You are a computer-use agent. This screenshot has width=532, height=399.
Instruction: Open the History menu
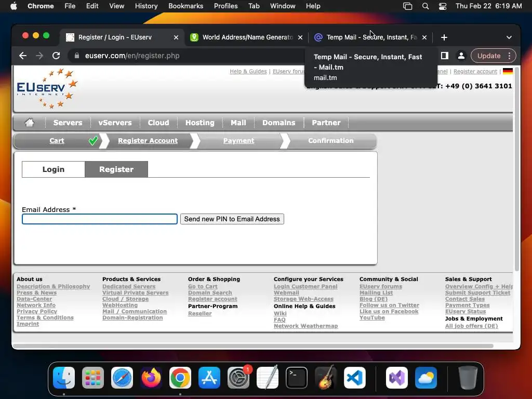pyautogui.click(x=146, y=6)
